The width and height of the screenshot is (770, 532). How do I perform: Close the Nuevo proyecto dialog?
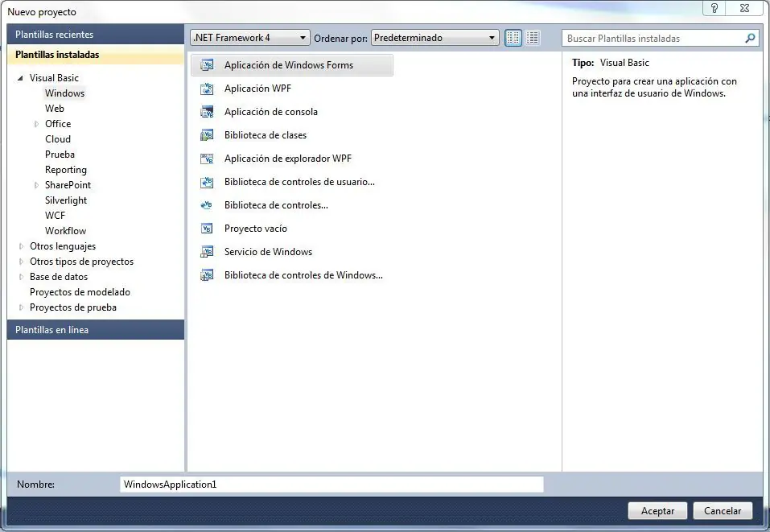click(744, 8)
